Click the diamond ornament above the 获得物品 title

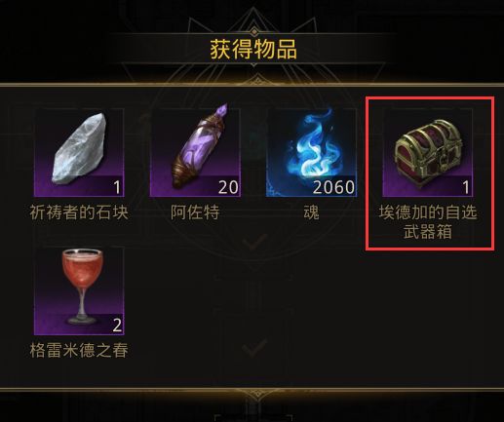pyautogui.click(x=254, y=32)
